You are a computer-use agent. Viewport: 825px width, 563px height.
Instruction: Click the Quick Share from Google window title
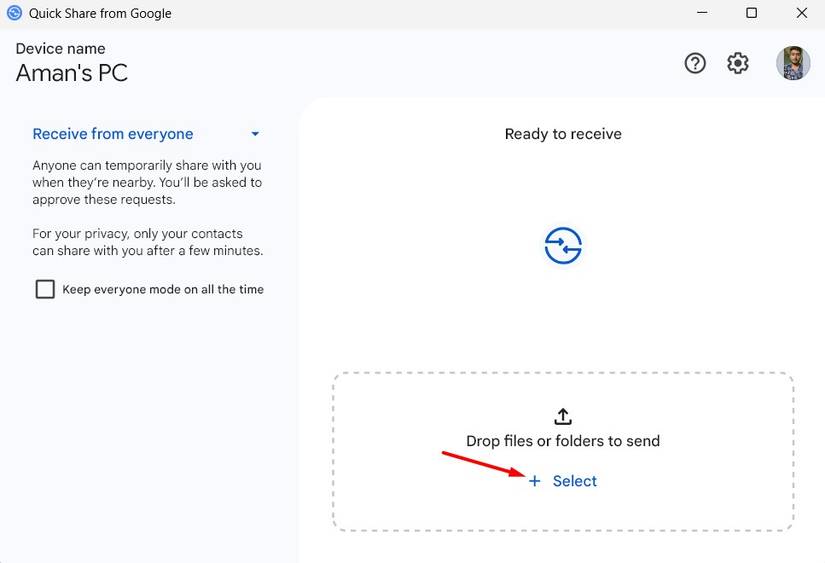(x=100, y=14)
